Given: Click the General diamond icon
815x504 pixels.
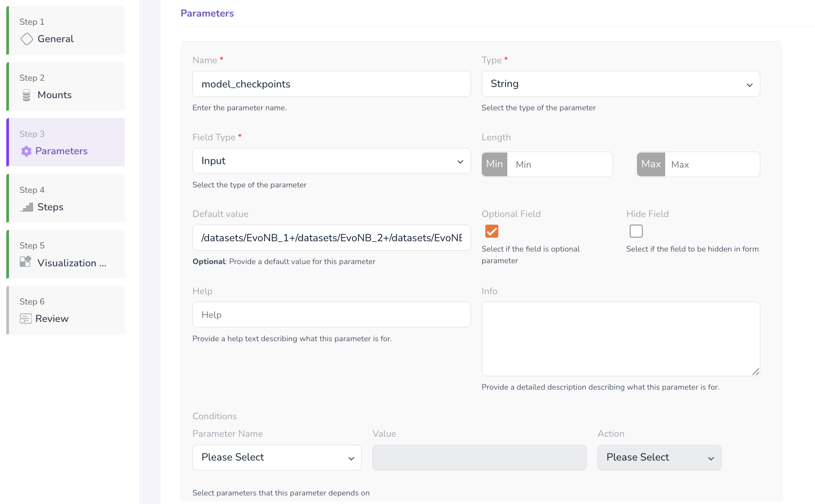Looking at the screenshot, I should click(26, 39).
